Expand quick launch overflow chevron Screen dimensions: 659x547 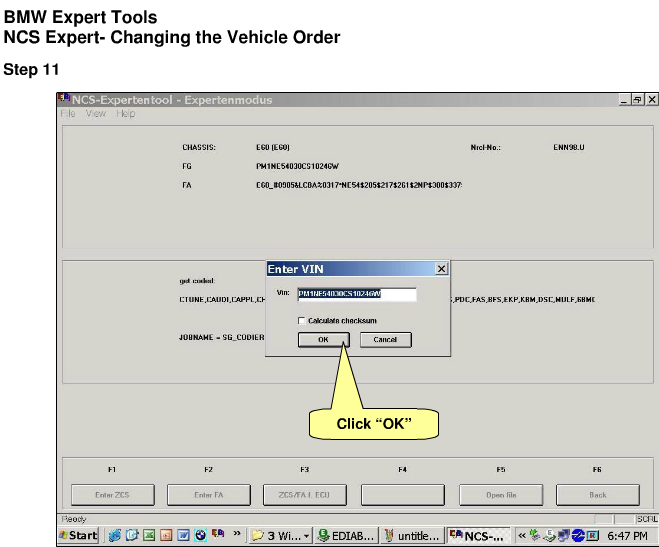tap(237, 534)
